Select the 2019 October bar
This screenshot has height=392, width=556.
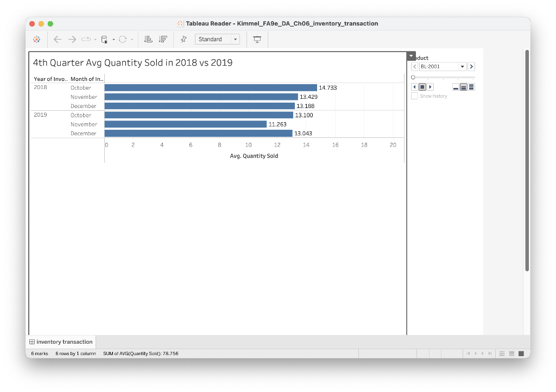[199, 115]
